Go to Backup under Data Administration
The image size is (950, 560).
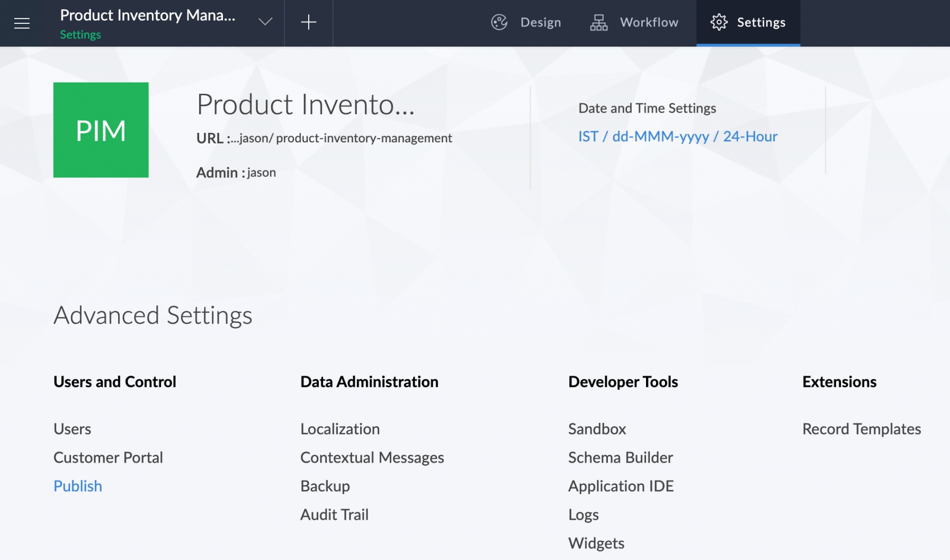325,486
